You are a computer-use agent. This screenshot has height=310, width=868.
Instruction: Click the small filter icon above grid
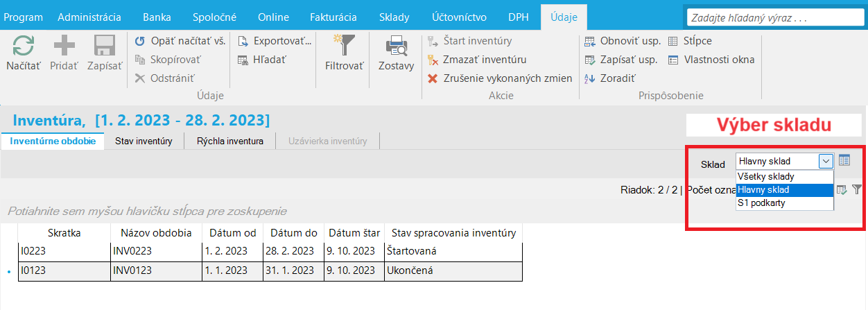tap(857, 189)
